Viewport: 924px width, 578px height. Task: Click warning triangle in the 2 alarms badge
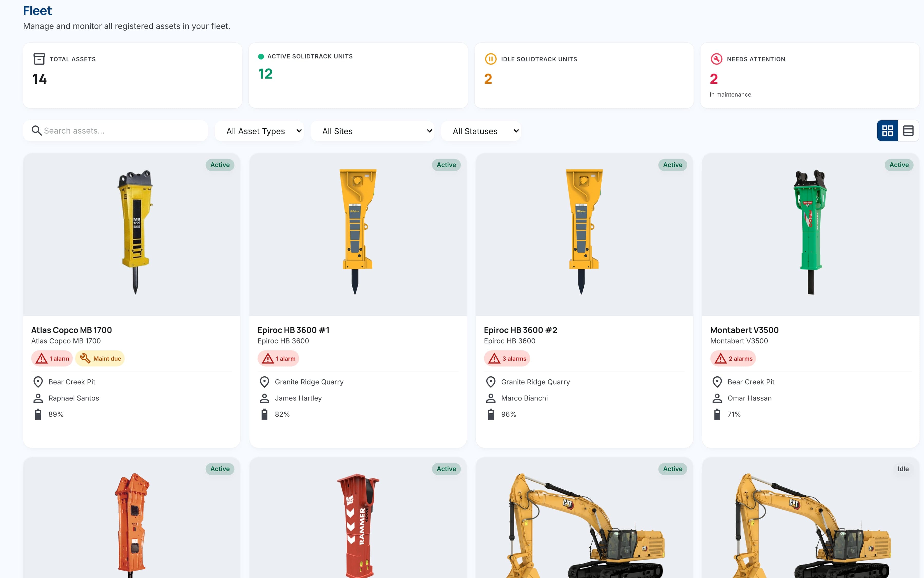(720, 359)
